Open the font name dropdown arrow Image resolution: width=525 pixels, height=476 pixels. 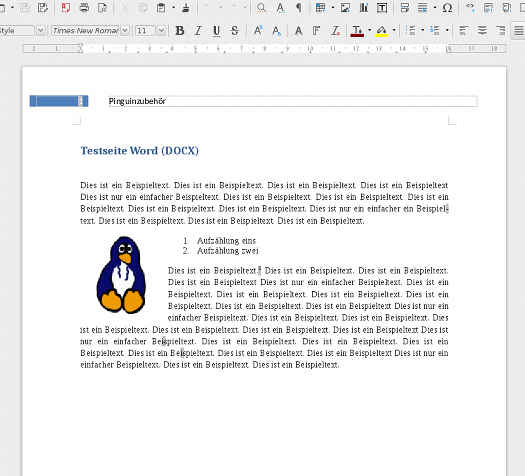point(125,31)
